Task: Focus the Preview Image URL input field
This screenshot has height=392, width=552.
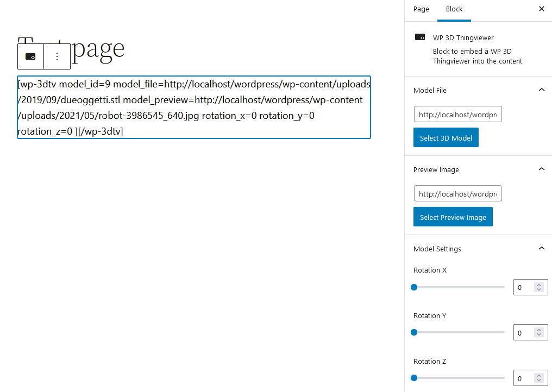Action: coord(457,193)
